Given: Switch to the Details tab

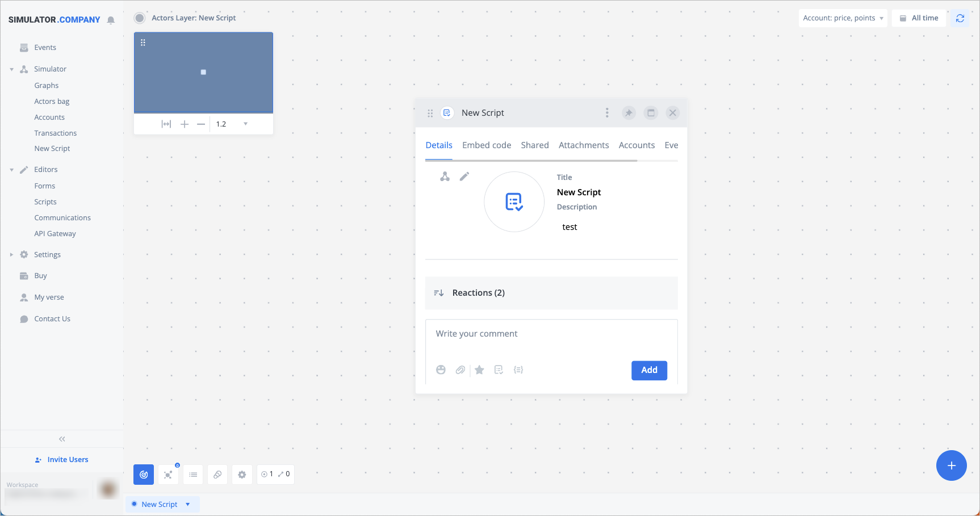Looking at the screenshot, I should point(439,145).
